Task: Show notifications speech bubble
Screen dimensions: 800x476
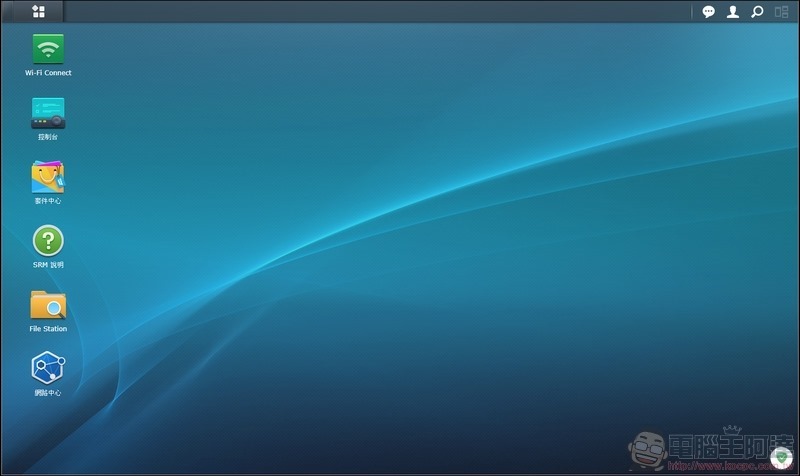Action: point(708,12)
